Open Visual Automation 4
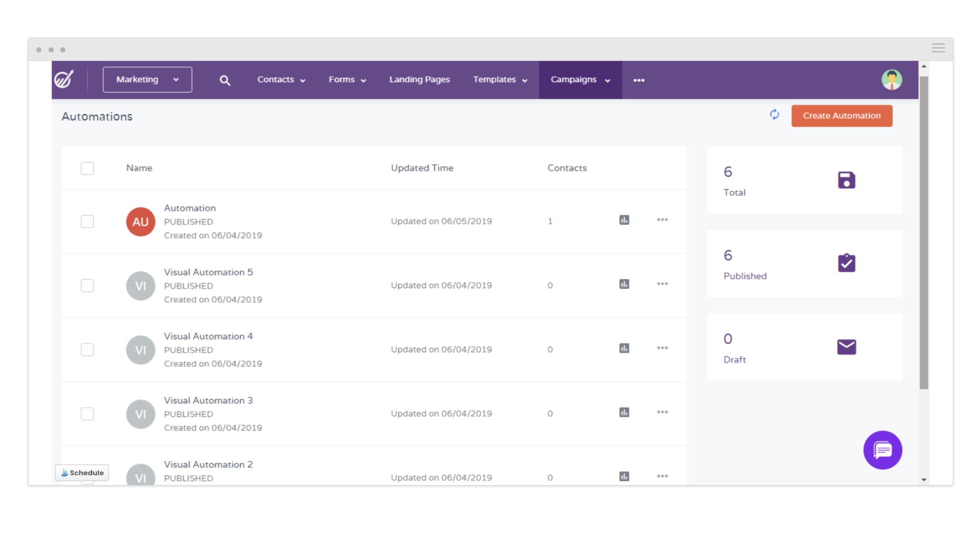Viewport: 980px width, 536px height. click(x=208, y=336)
